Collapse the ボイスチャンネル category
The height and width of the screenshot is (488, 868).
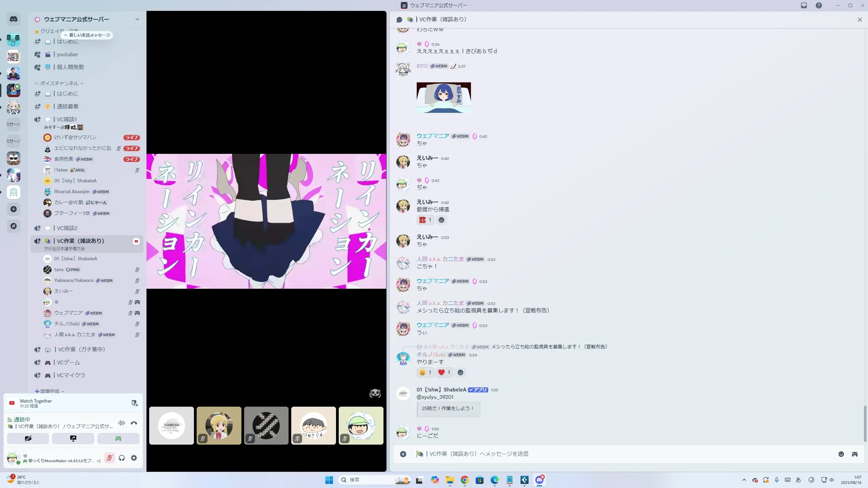59,83
